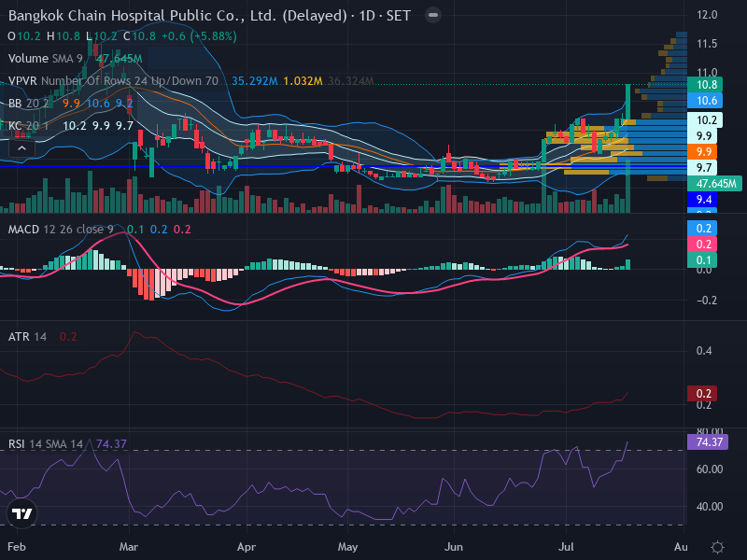The width and height of the screenshot is (747, 560).
Task: Click the red 0.2 ATR axis label
Action: coord(702,393)
